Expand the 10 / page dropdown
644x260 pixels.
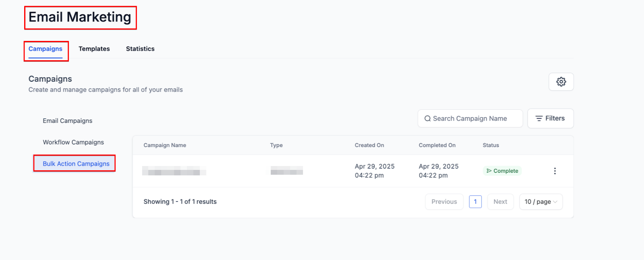(x=541, y=202)
